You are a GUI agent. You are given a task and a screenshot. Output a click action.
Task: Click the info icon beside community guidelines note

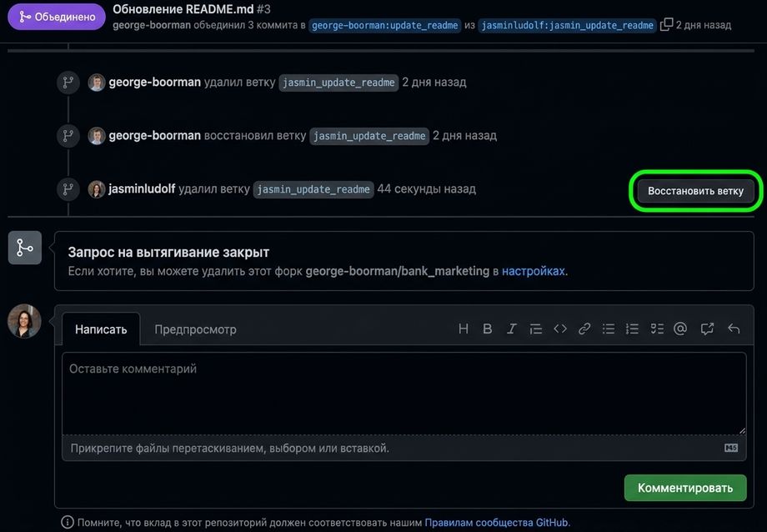(67, 522)
